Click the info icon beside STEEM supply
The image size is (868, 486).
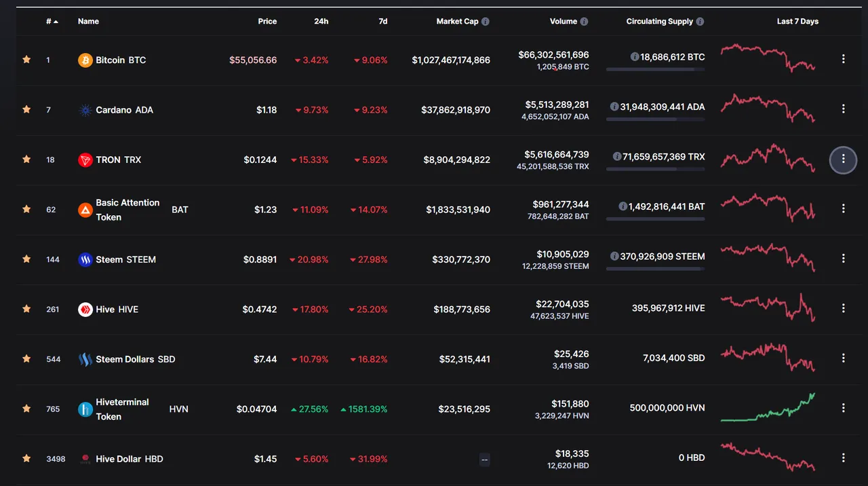[614, 257]
